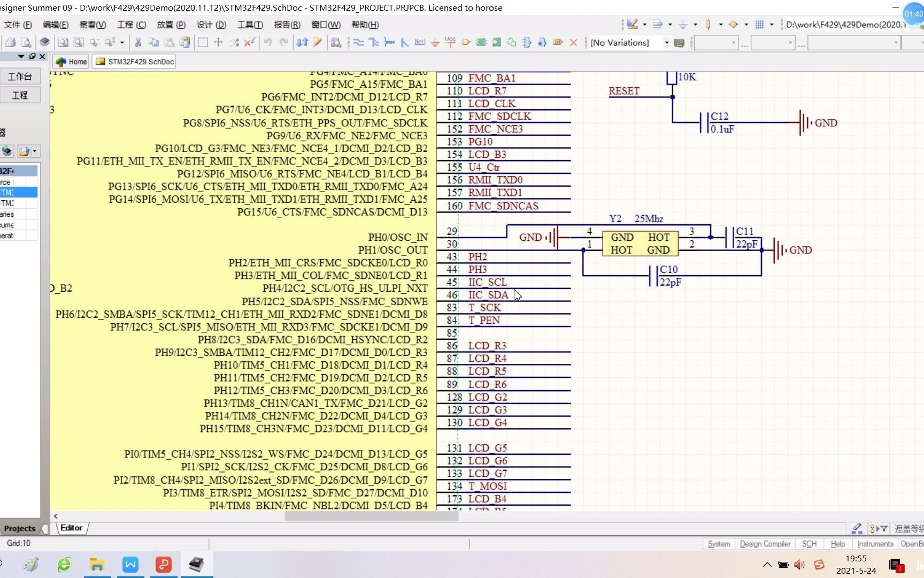The width and height of the screenshot is (924, 578).
Task: Click the 工作台 button
Action: (20, 77)
